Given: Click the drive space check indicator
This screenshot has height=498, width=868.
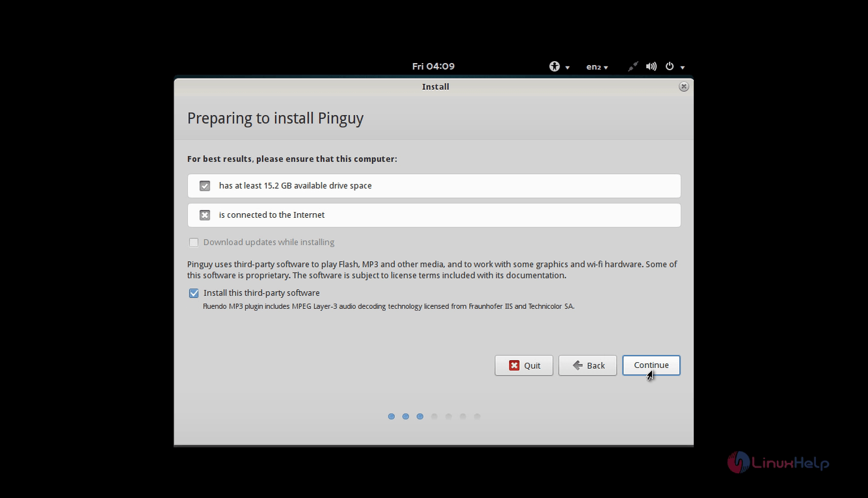Looking at the screenshot, I should (205, 186).
